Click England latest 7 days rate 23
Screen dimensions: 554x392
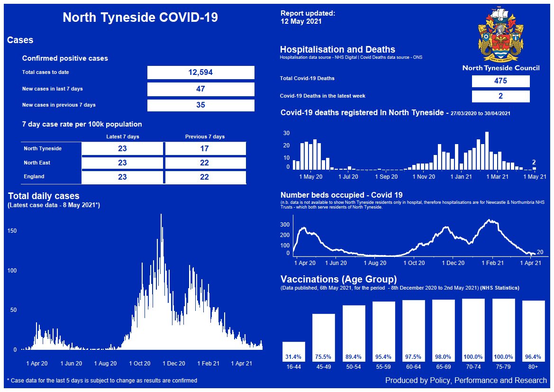tap(122, 177)
